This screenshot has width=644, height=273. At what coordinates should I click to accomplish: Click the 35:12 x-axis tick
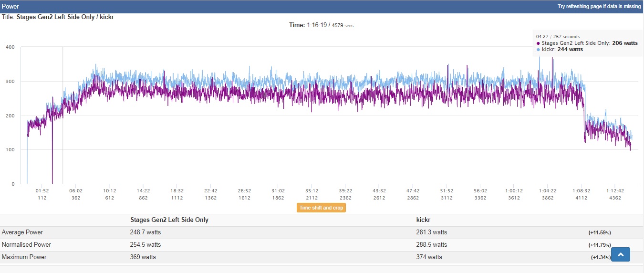pos(312,191)
